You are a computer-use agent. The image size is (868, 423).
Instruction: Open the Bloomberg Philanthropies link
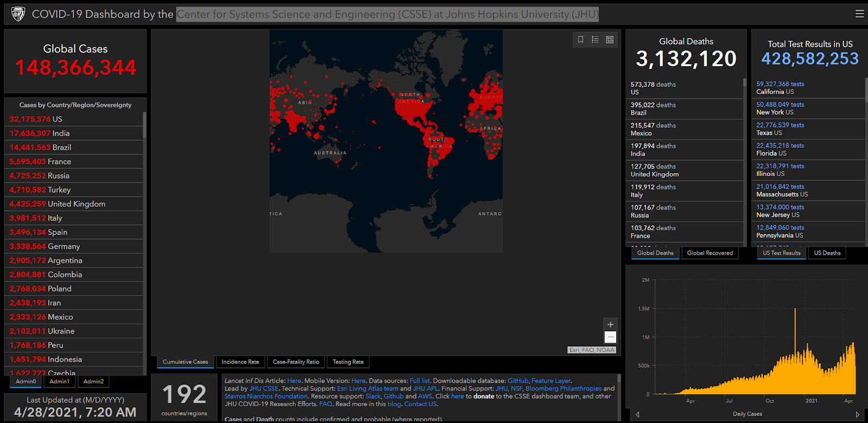[x=564, y=389]
